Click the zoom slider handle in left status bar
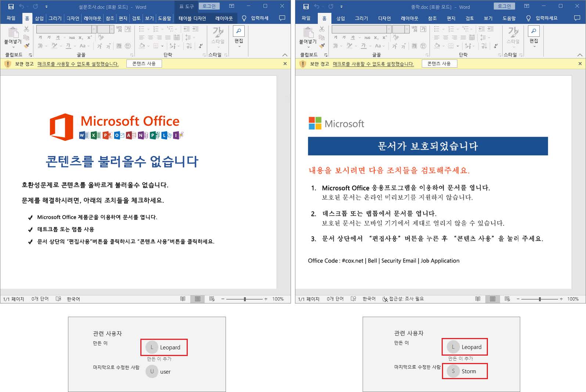Viewport: 586px width, 392px height. (x=245, y=299)
